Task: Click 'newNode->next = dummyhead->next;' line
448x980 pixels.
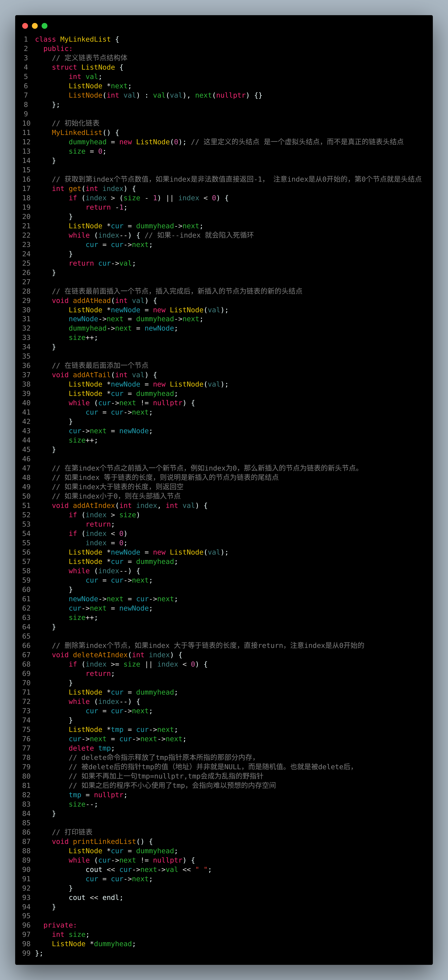Action: click(136, 319)
